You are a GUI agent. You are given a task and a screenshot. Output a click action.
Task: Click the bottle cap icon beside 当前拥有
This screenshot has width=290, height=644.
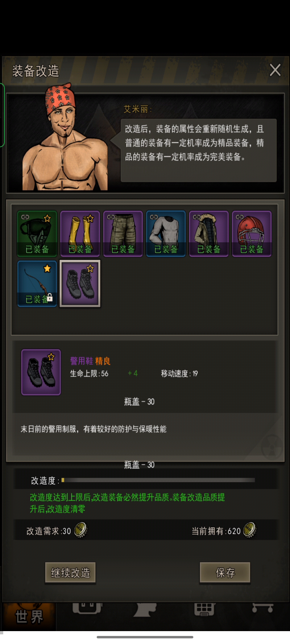(x=250, y=530)
